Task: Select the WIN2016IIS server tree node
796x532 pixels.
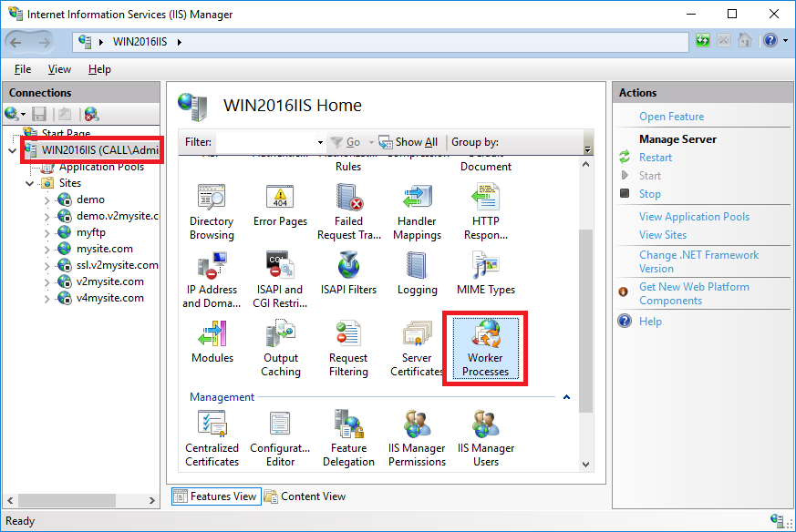Action: (x=100, y=150)
